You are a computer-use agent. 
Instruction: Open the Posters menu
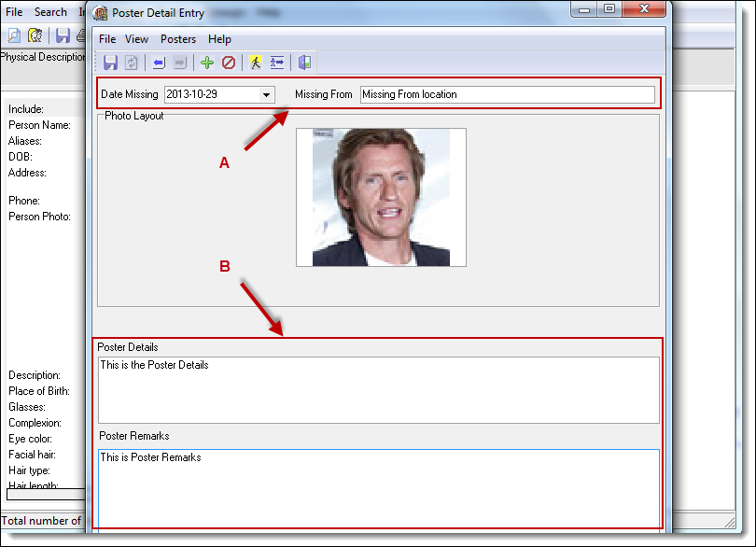coord(178,39)
